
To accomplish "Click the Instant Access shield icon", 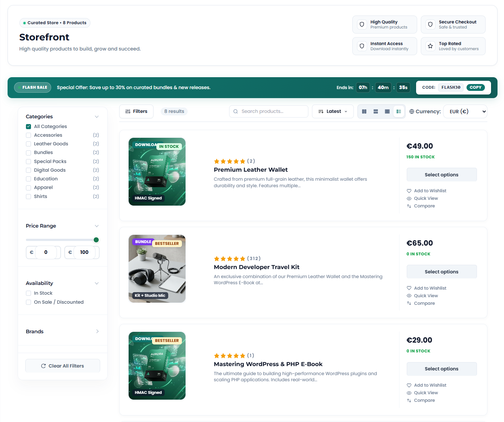I will point(362,46).
